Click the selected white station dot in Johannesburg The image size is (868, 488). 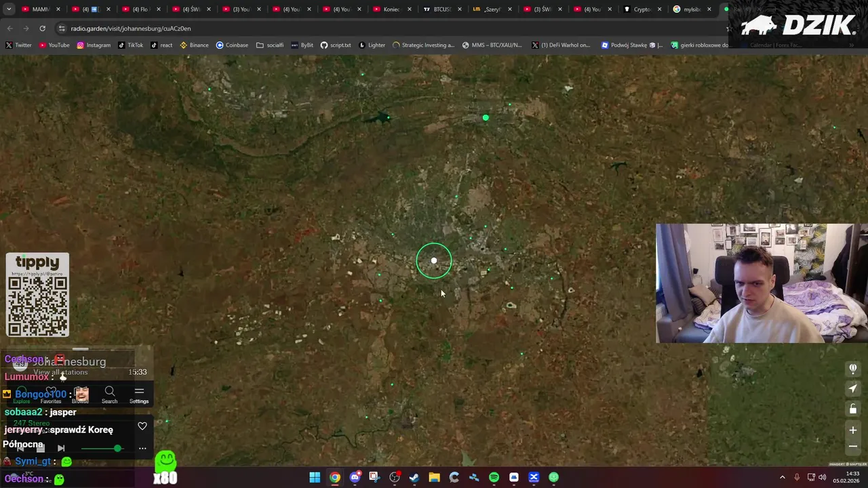point(434,261)
